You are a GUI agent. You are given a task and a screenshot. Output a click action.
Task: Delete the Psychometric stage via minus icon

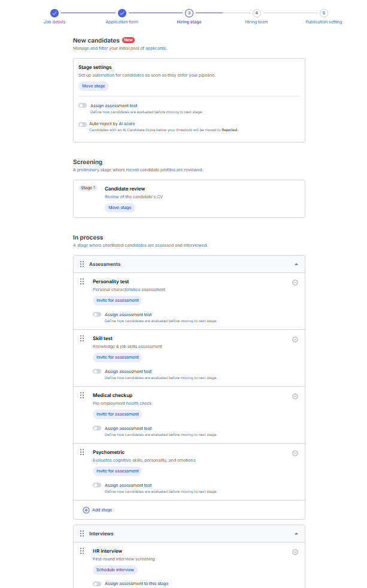[295, 453]
